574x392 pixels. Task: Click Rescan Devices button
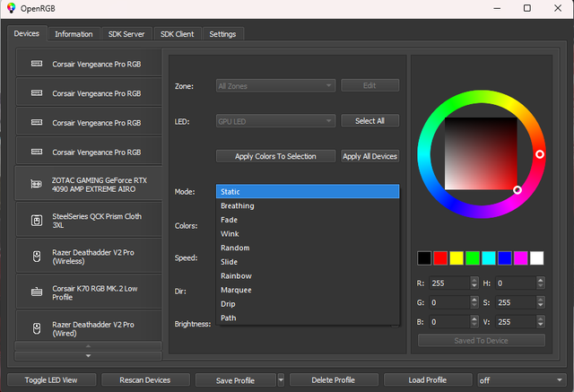pyautogui.click(x=145, y=380)
